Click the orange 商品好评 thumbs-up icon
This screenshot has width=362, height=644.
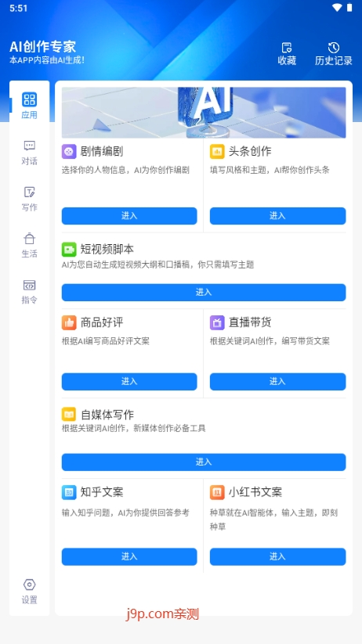(69, 322)
